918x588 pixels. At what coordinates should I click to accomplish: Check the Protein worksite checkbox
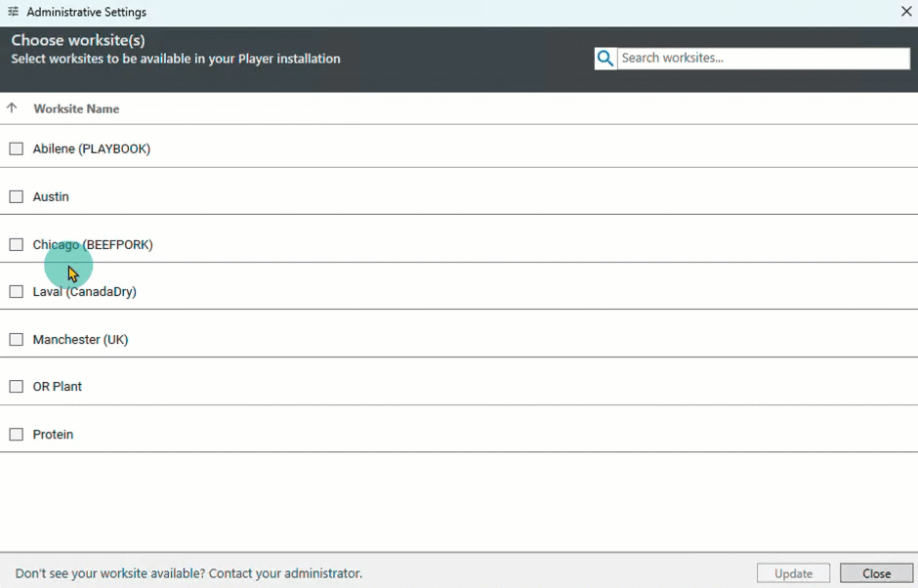(17, 435)
